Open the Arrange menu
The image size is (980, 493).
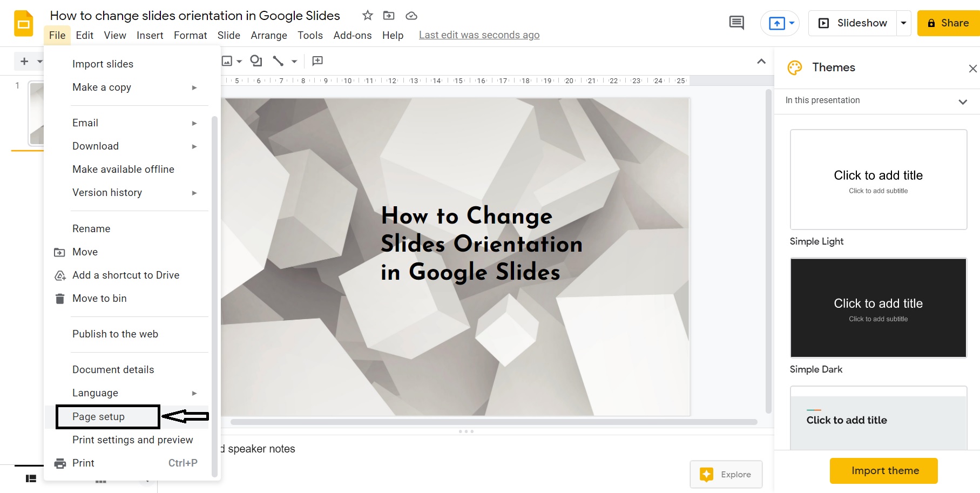(269, 35)
